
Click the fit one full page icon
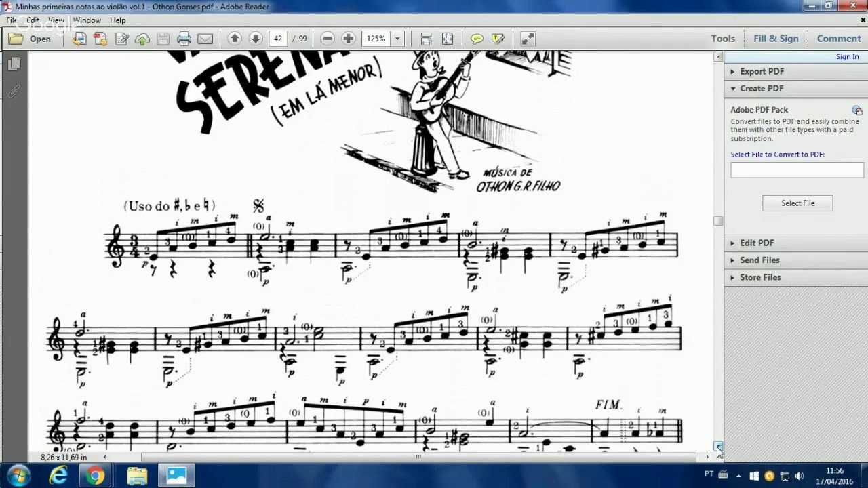pyautogui.click(x=448, y=39)
